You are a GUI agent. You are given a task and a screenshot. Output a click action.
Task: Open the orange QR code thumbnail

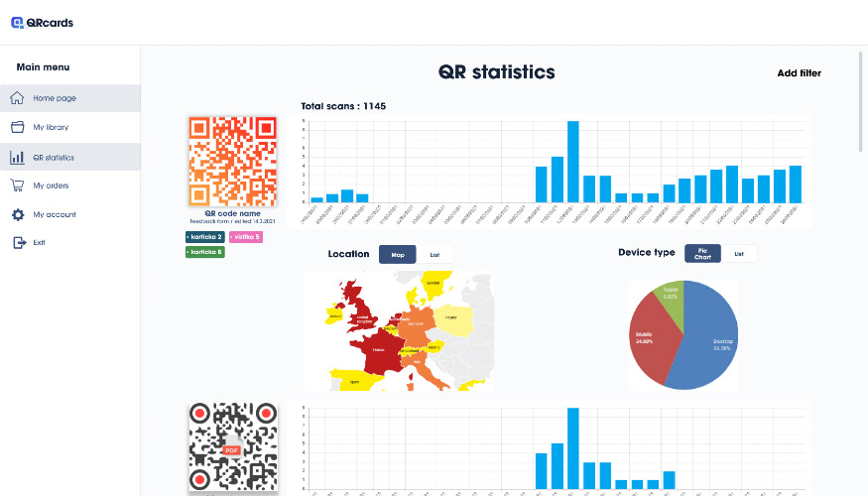pyautogui.click(x=232, y=161)
